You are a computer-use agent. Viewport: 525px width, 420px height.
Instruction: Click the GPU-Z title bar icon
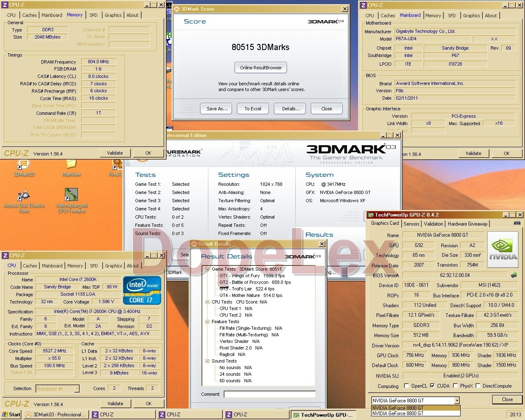[x=370, y=215]
